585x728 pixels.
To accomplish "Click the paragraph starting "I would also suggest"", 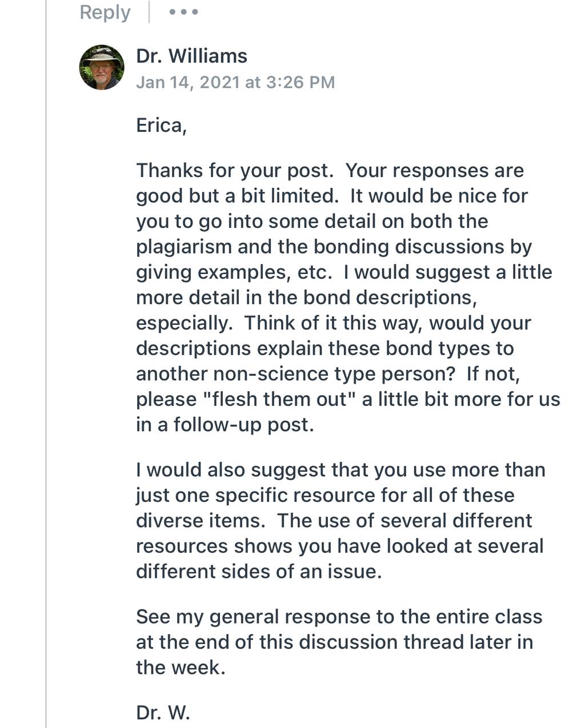I will click(340, 520).
